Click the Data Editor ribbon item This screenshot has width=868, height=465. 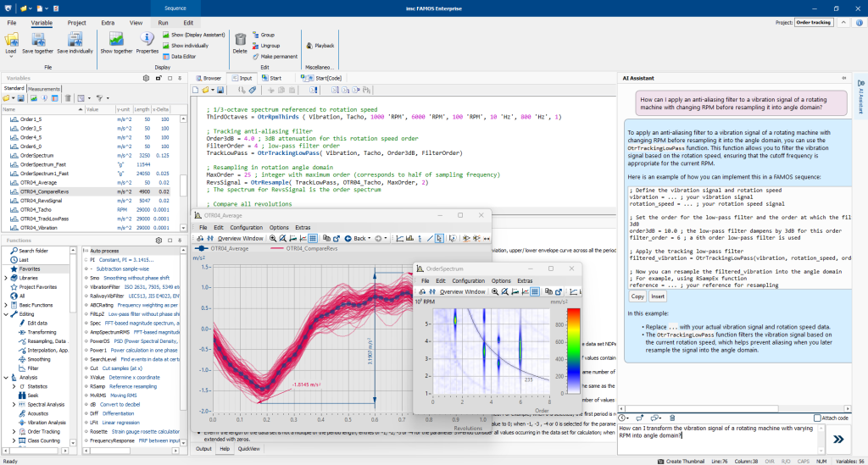[x=180, y=57]
